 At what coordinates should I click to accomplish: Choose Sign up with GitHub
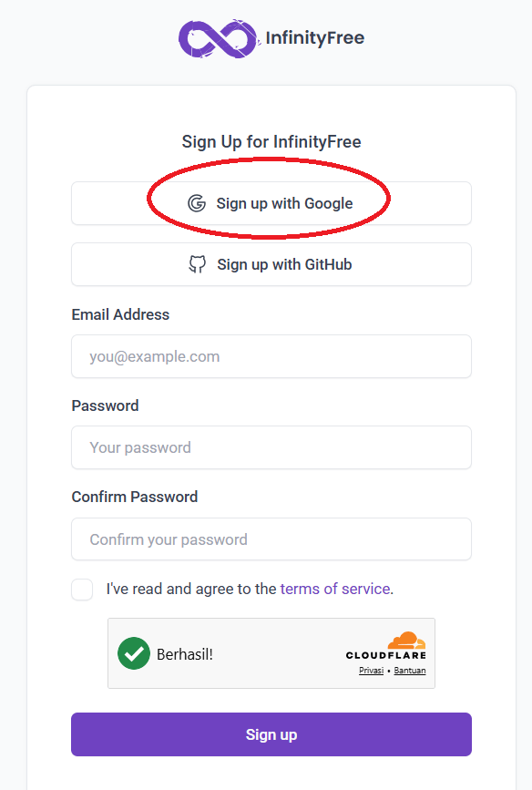[x=271, y=264]
